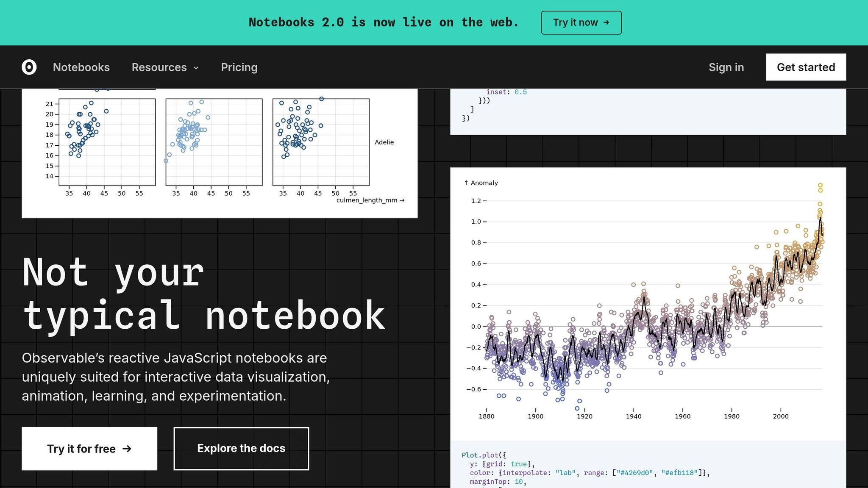Click the 1.2 y-axis tick label

(476, 201)
